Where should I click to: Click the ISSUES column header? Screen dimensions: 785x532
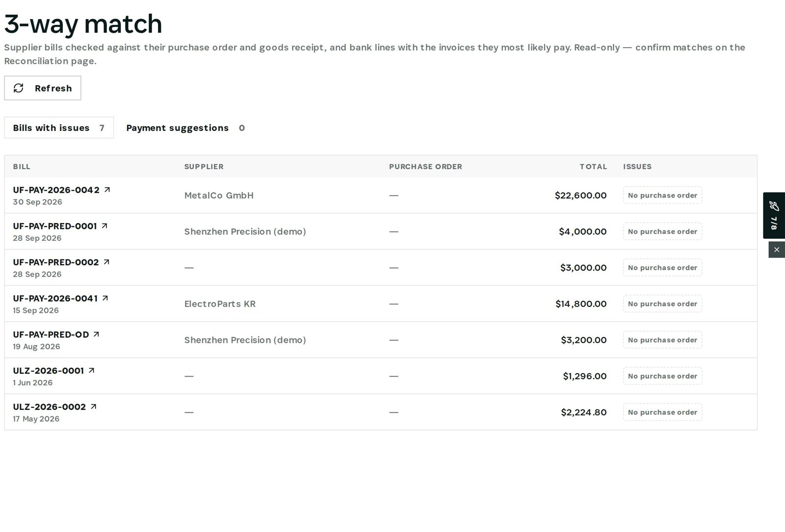pos(637,167)
